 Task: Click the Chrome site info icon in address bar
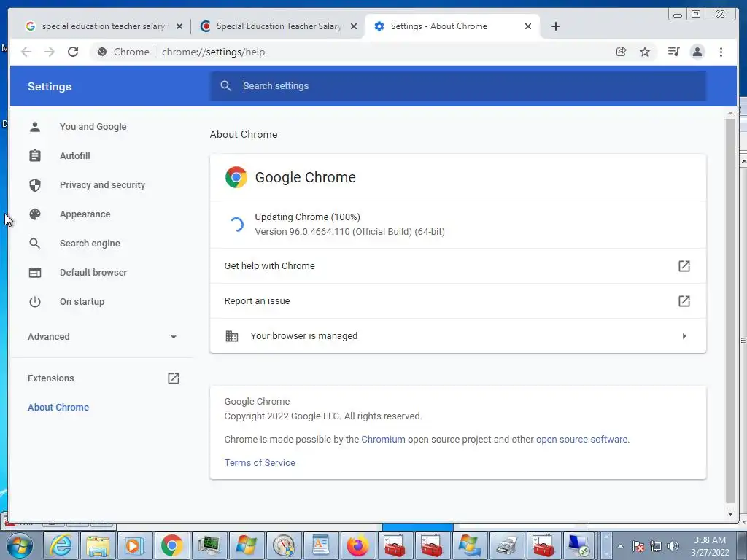coord(102,52)
